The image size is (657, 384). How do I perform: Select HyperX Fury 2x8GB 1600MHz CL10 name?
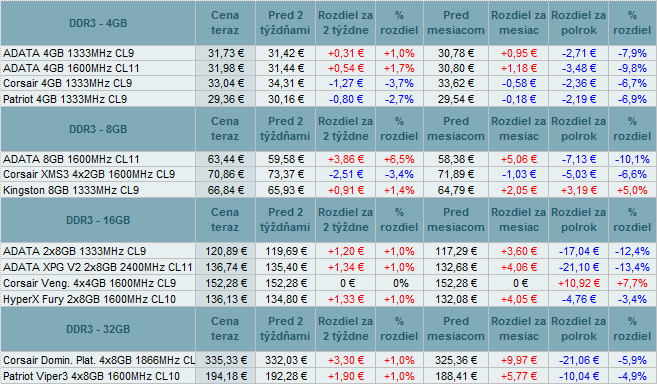(x=89, y=299)
